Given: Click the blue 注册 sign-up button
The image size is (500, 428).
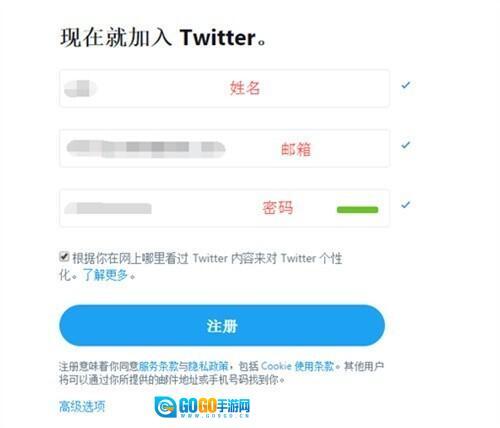Looking at the screenshot, I should 222,325.
